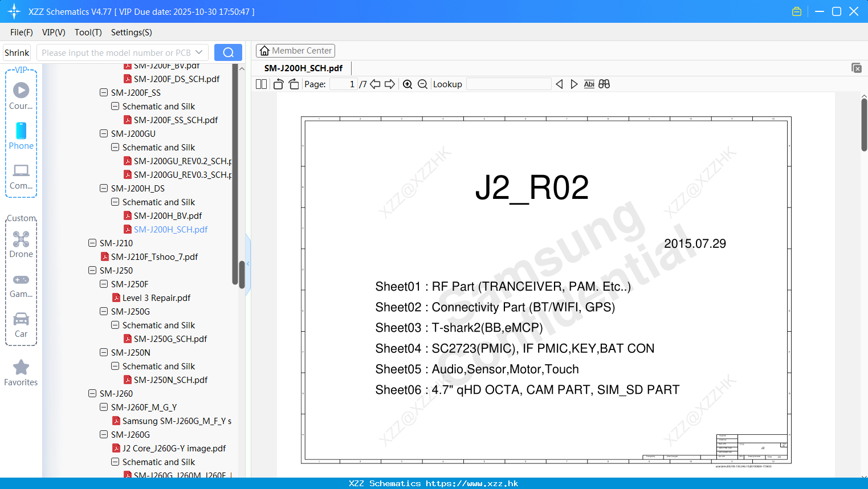Collapse the SM-J250 node
This screenshot has height=489, width=868.
pos(92,270)
